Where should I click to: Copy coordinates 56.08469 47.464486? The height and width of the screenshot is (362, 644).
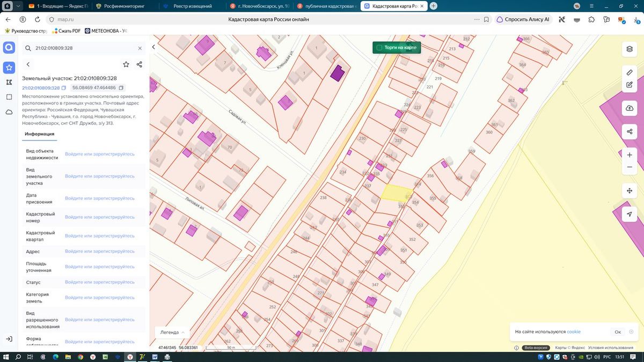point(121,88)
